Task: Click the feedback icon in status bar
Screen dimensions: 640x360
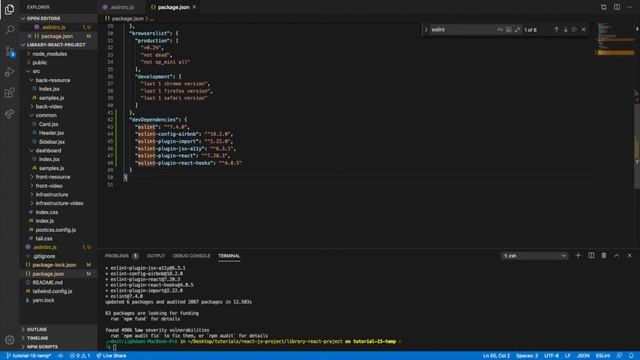Action: pyautogui.click(x=619, y=356)
